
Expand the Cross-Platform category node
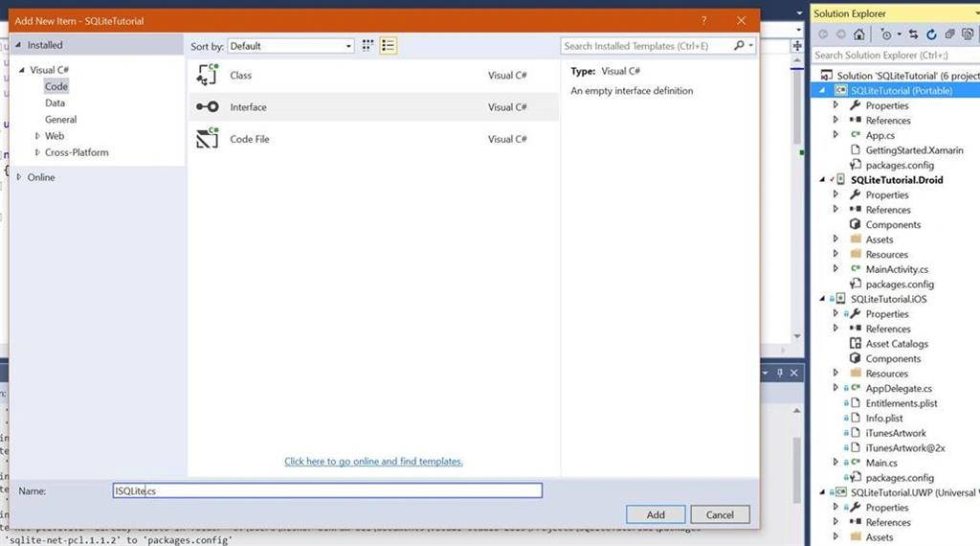pyautogui.click(x=37, y=152)
